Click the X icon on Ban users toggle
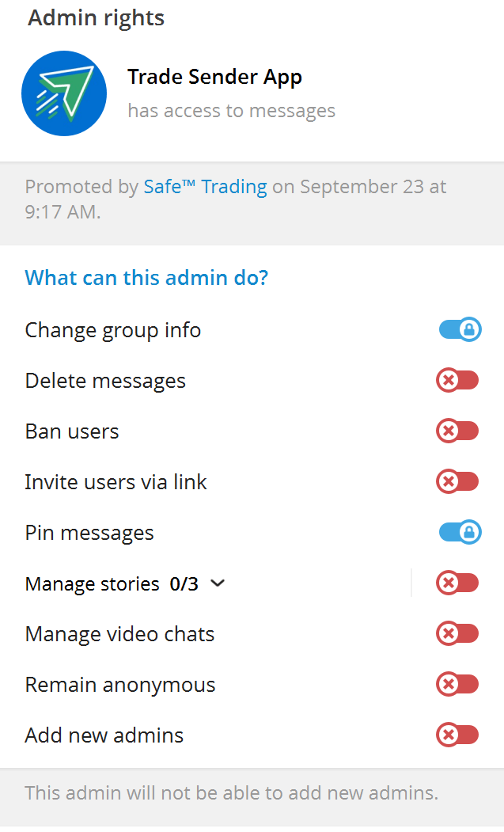This screenshot has width=504, height=832. coord(449,431)
